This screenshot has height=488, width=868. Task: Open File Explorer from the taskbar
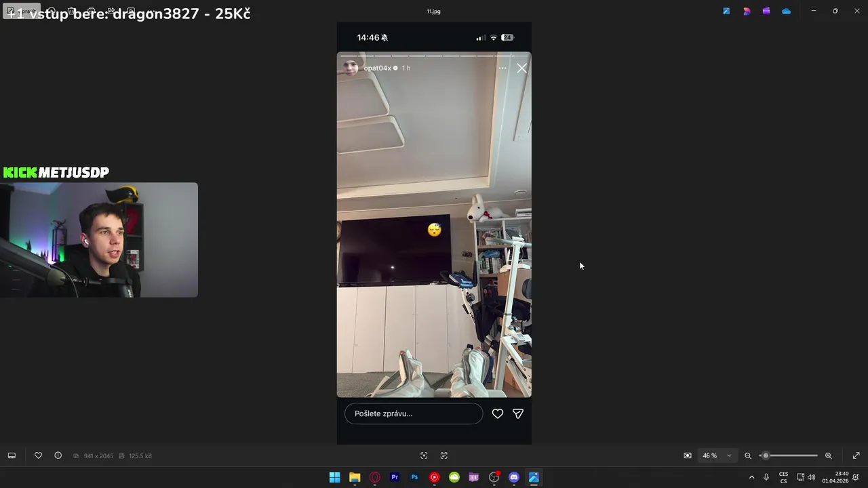pos(355,477)
